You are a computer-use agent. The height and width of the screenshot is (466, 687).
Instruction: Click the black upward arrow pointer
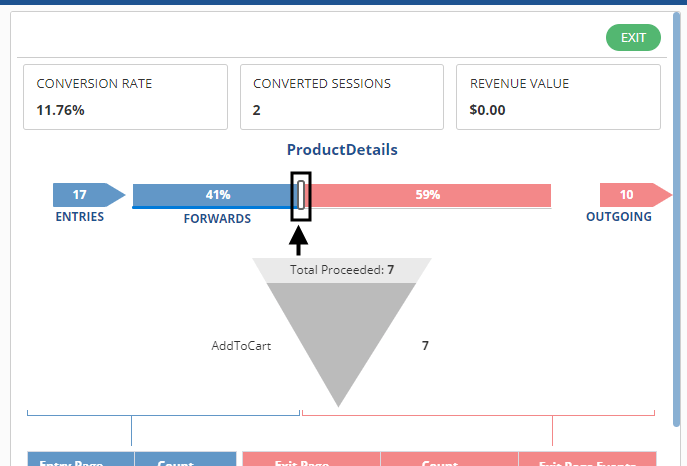click(298, 240)
